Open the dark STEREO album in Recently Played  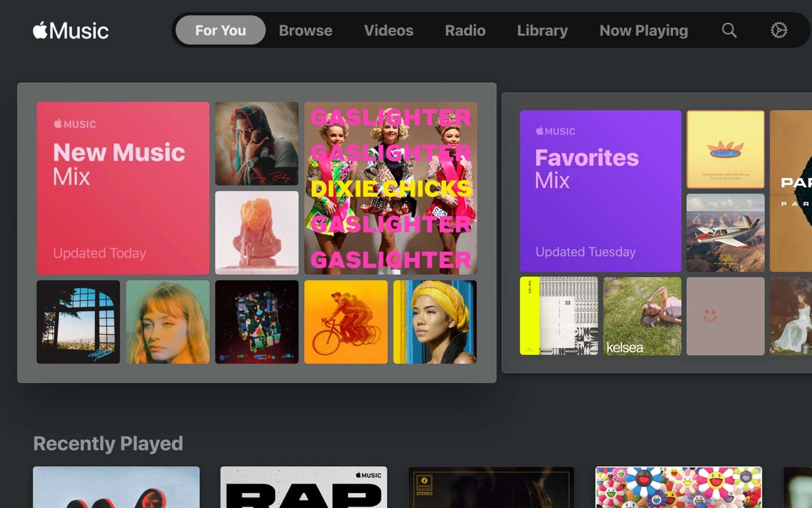coord(491,487)
